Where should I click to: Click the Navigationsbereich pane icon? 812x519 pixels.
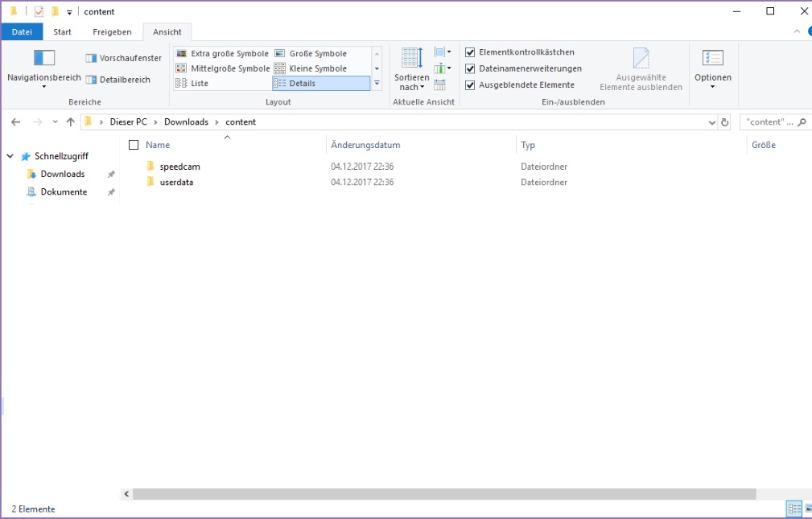point(44,57)
